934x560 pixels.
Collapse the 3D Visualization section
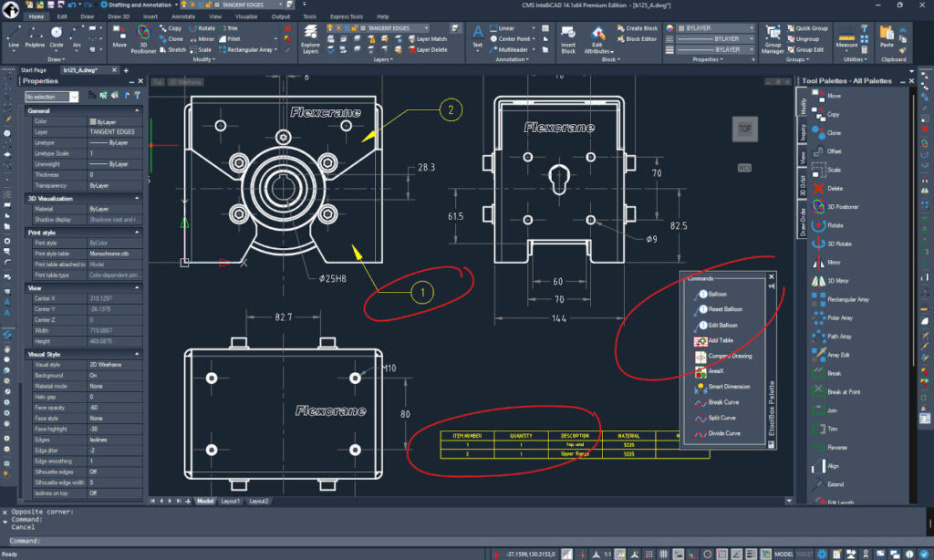137,199
